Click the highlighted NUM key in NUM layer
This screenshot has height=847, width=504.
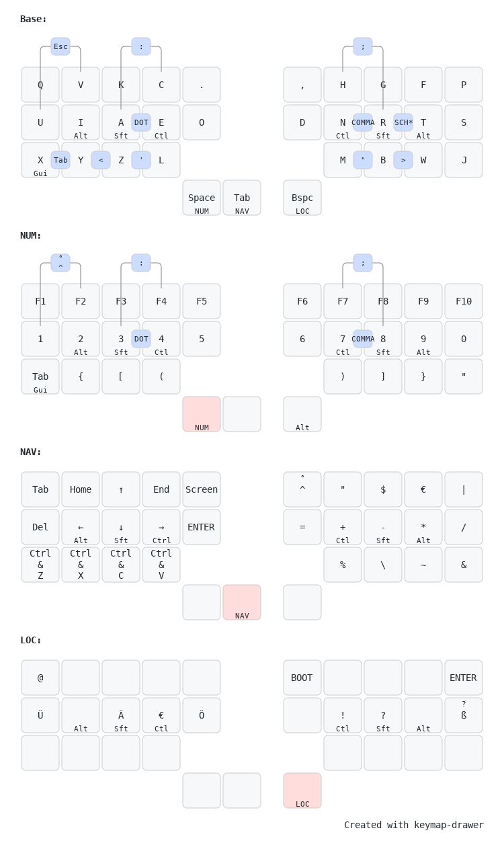(202, 414)
